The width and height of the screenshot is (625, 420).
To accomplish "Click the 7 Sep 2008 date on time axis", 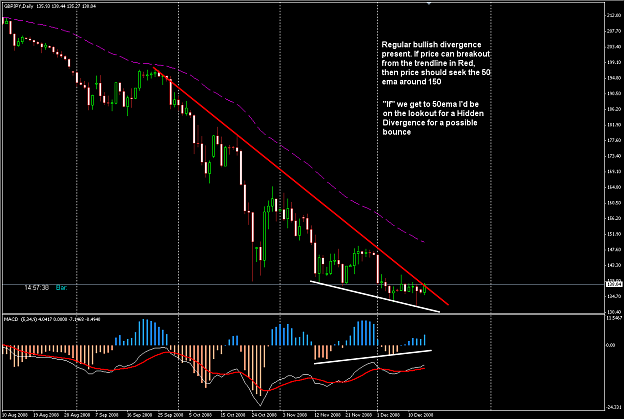I will (x=107, y=415).
